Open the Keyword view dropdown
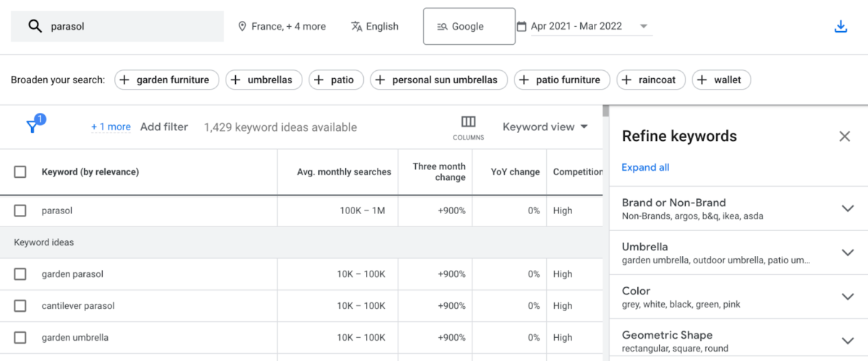This screenshot has height=361, width=868. [545, 127]
